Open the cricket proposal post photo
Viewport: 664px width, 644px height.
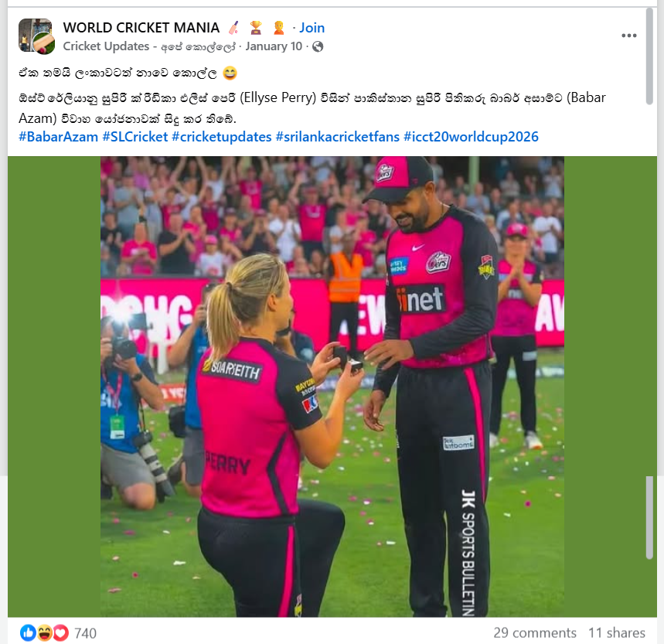tap(332, 387)
